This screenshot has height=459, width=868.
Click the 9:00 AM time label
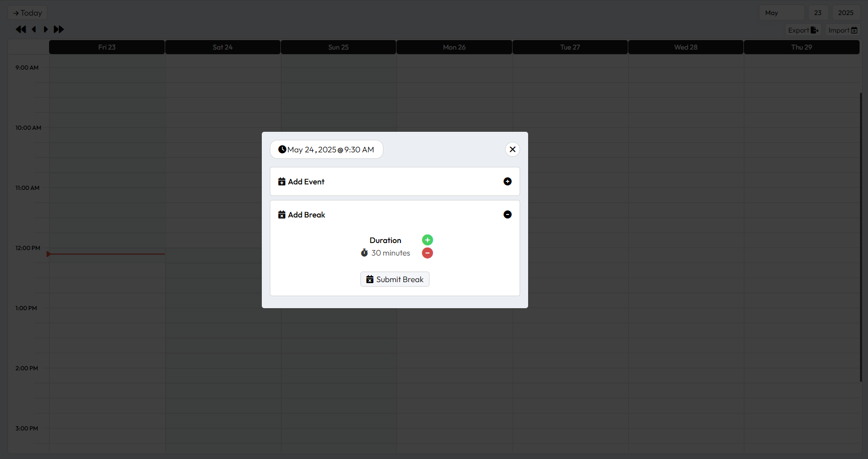coord(27,68)
